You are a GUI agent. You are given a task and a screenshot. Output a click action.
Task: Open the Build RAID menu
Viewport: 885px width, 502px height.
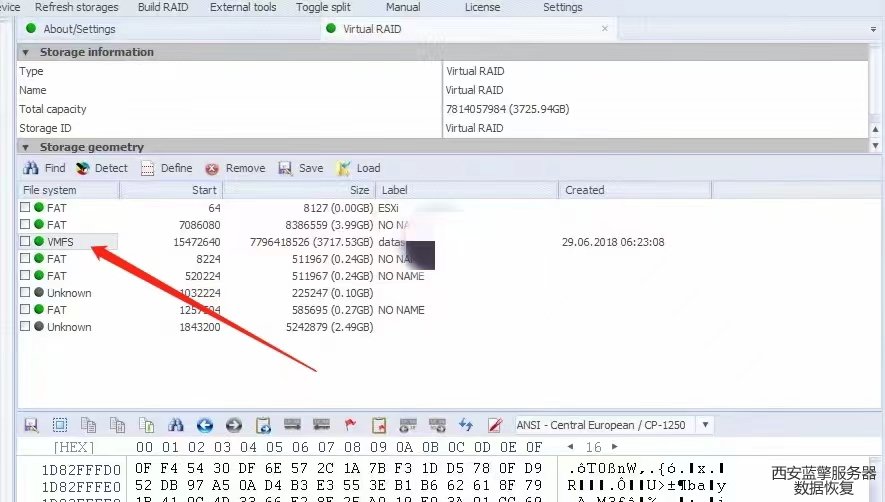163,7
